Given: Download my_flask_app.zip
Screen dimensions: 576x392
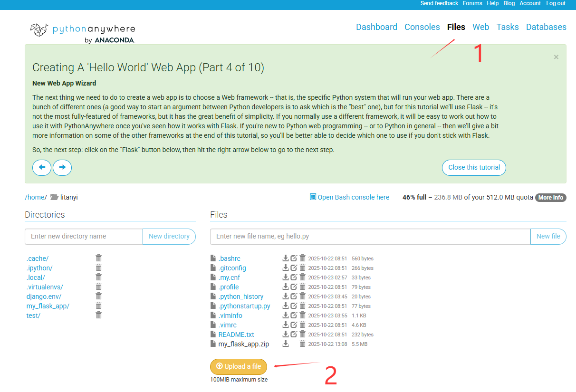Looking at the screenshot, I should pos(286,344).
